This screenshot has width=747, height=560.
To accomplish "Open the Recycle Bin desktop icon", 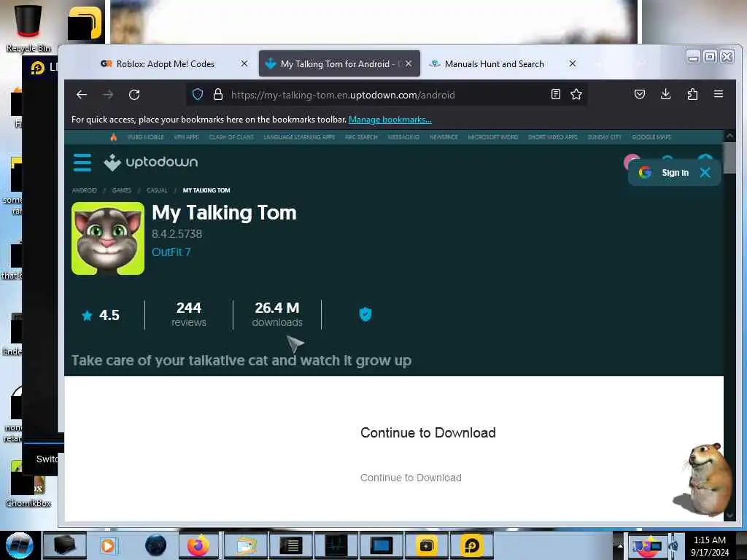I will click(28, 28).
